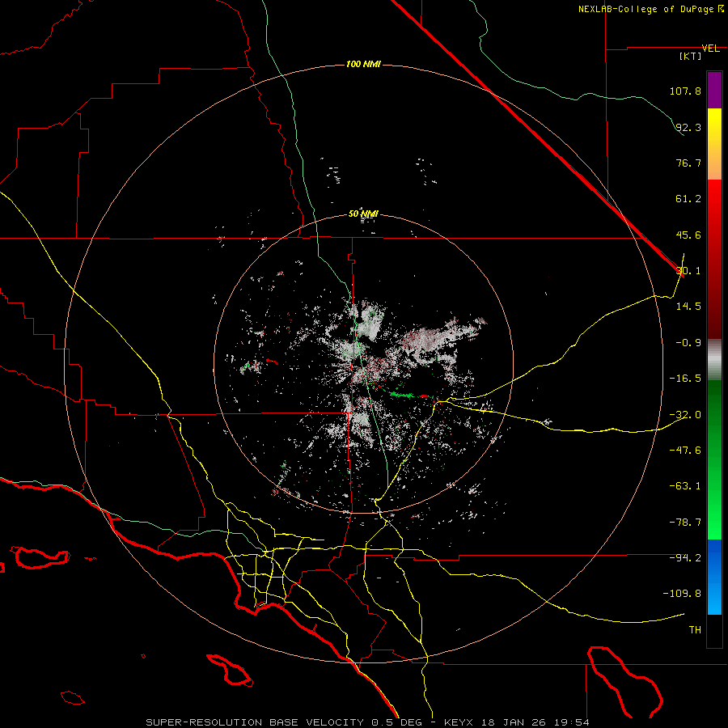The image size is (728, 728).
Task: Click the 45.6 velocity scale value
Action: [688, 235]
